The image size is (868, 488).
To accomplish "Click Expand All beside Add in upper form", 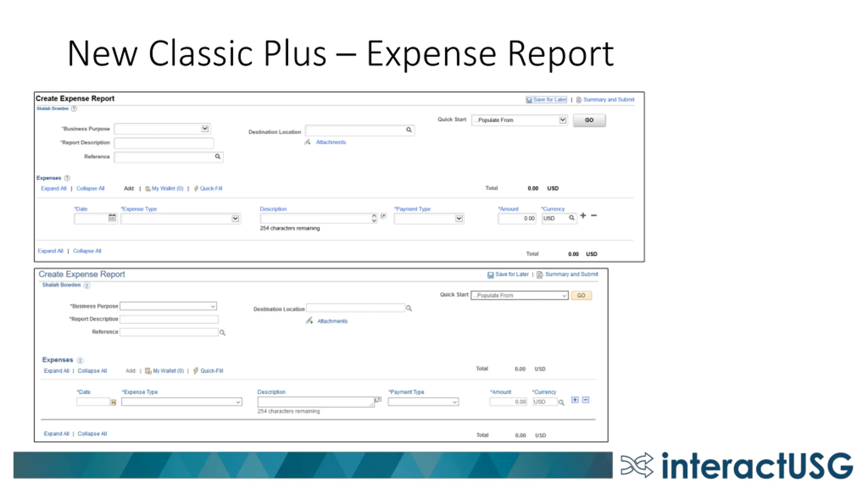I will pos(54,188).
